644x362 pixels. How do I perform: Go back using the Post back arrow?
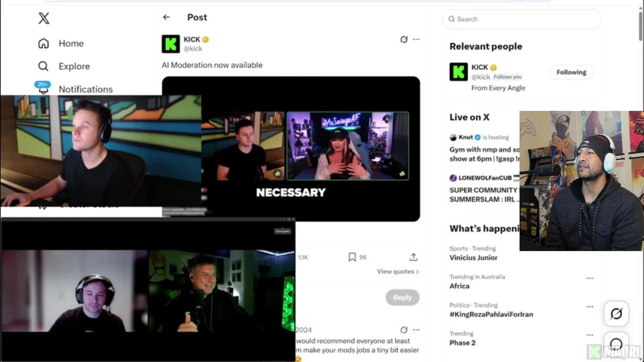[167, 17]
